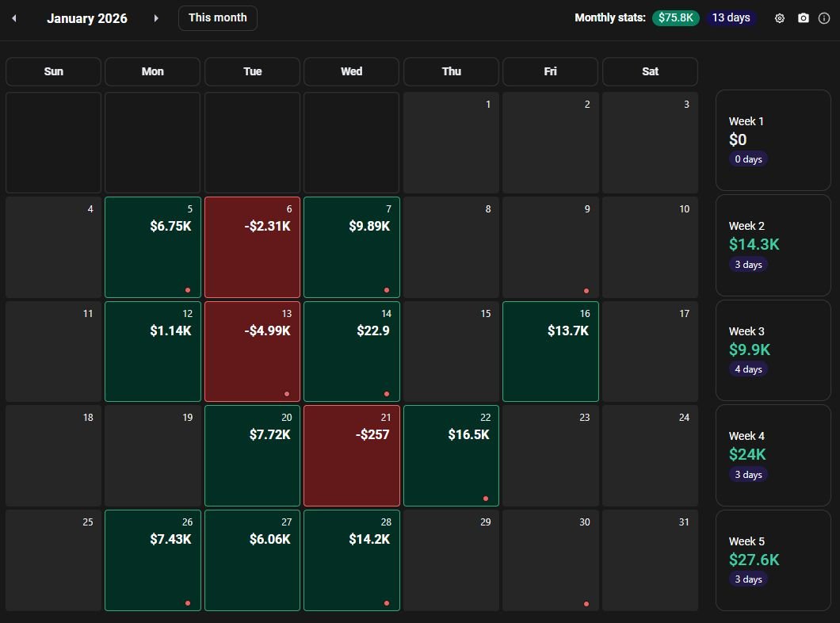This screenshot has height=623, width=840.
Task: Select empty day cell January 2
Action: coord(550,143)
